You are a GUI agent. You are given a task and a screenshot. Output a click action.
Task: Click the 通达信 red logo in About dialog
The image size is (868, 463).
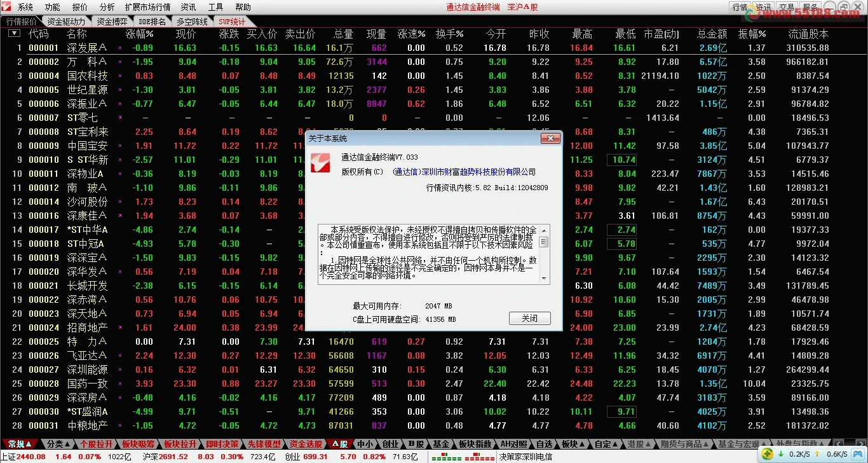(x=321, y=163)
